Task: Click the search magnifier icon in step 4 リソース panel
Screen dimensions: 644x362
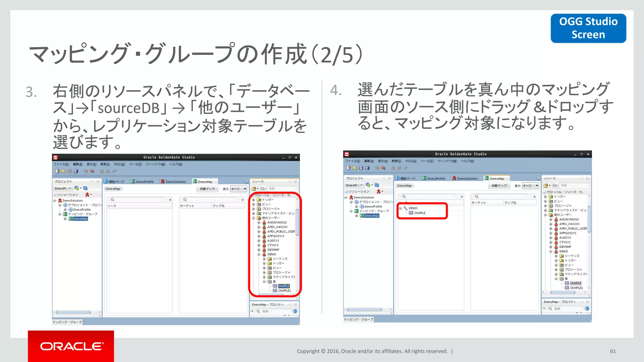Action: pyautogui.click(x=555, y=185)
